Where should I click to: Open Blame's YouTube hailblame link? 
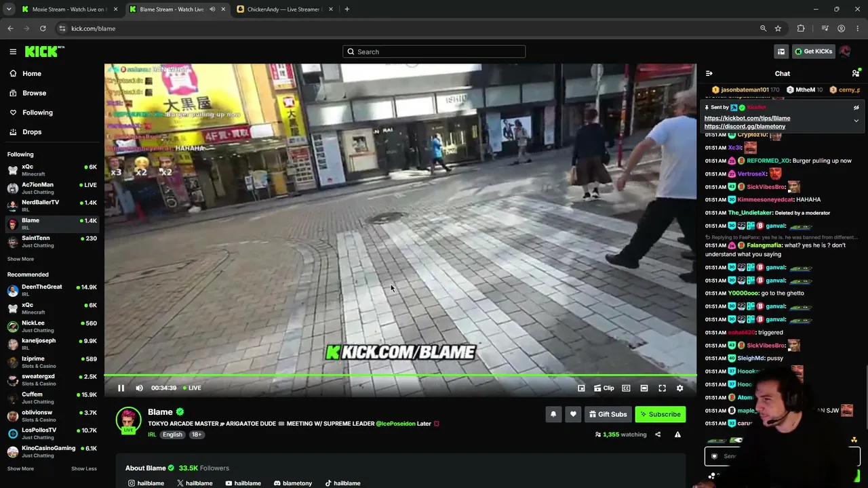coord(243,483)
